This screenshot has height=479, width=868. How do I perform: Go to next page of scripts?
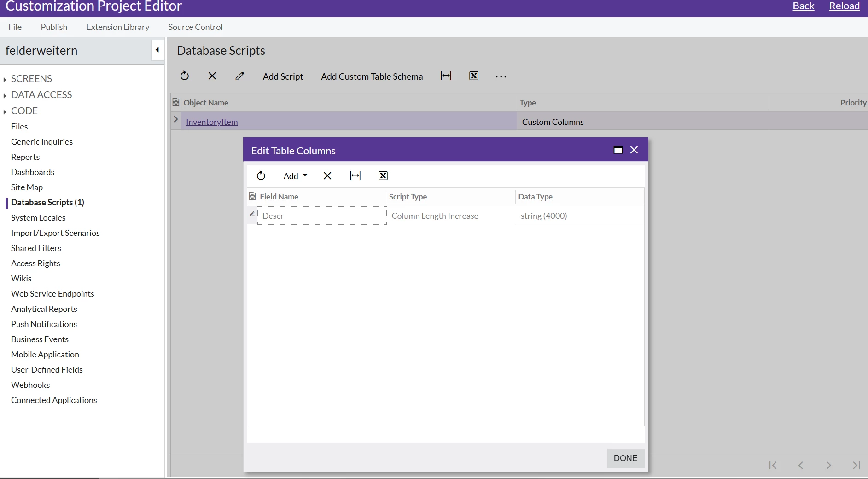point(828,465)
